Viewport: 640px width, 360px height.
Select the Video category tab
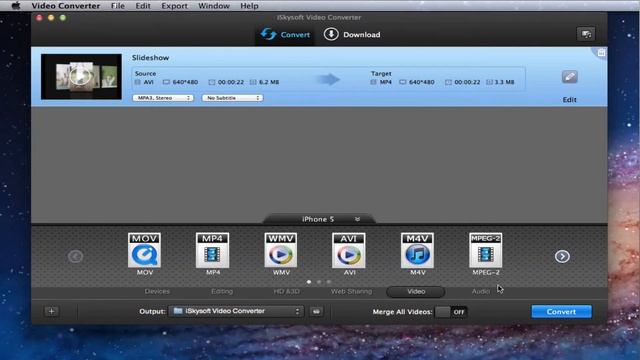(x=416, y=291)
